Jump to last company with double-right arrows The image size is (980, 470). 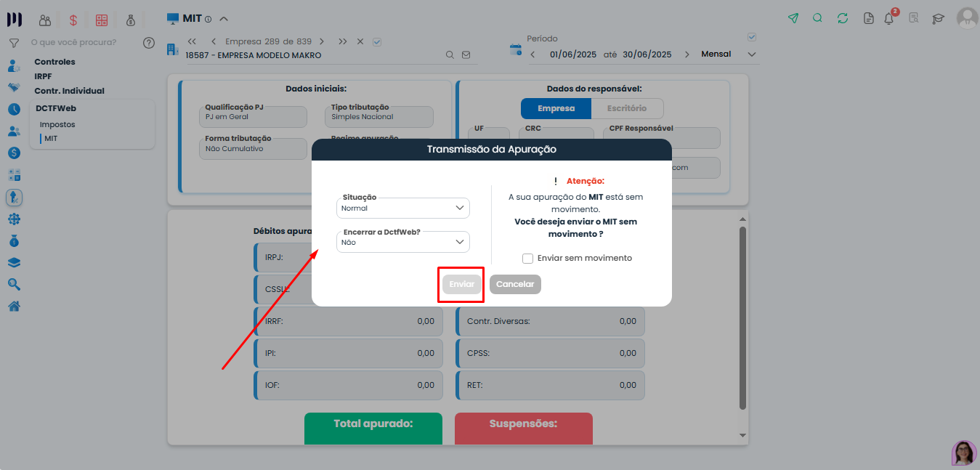click(343, 41)
